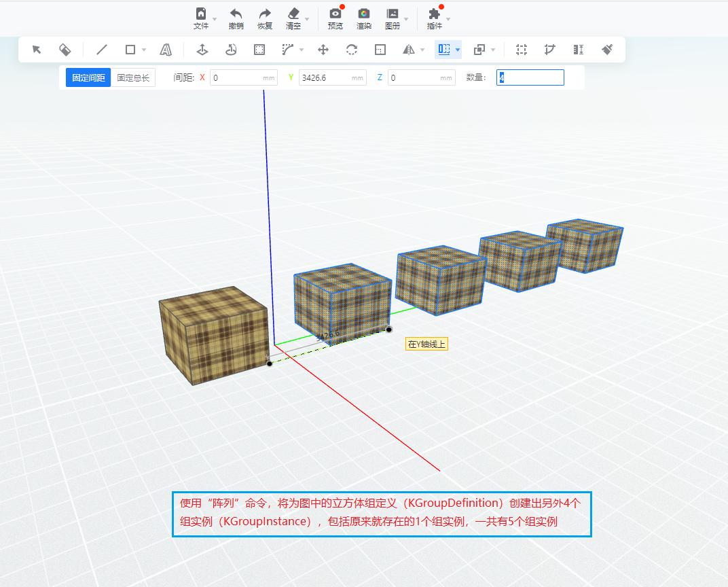
Task: Select the push/pull tool
Action: coord(202,49)
